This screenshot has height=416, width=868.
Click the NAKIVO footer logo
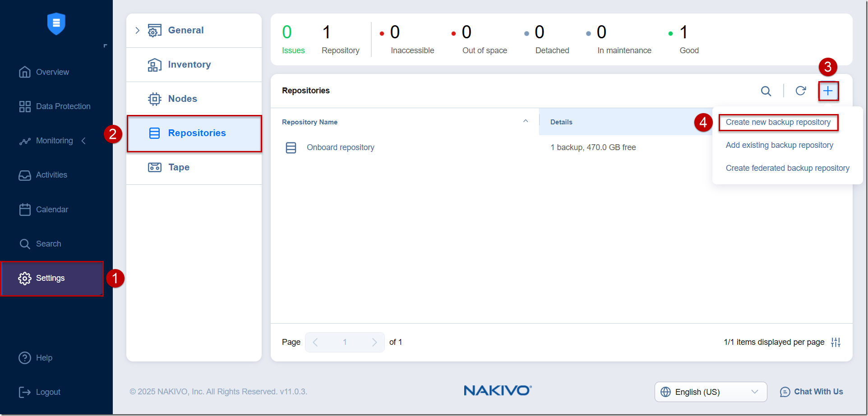coord(498,390)
